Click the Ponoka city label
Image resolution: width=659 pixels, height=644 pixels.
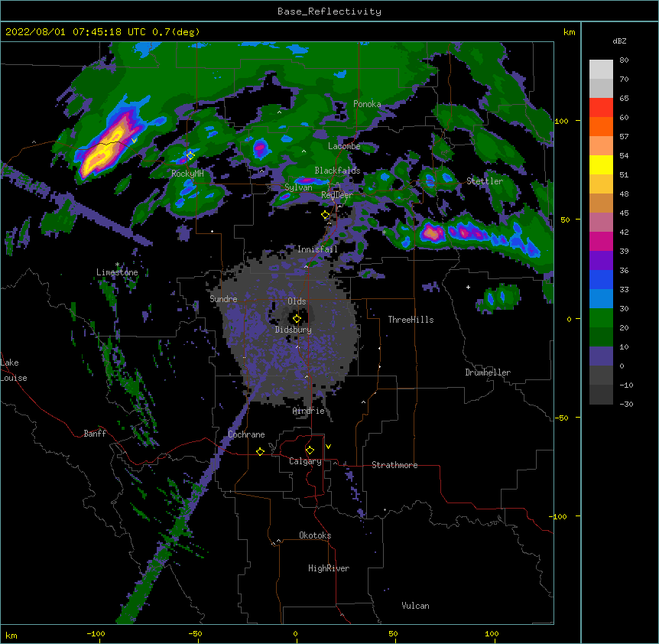click(x=367, y=104)
